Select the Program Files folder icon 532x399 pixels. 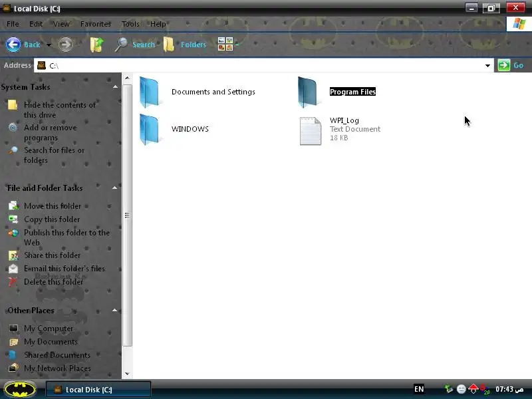point(307,92)
